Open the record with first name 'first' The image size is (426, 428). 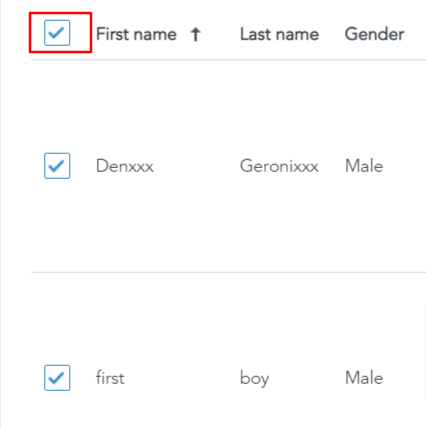pyautogui.click(x=110, y=378)
